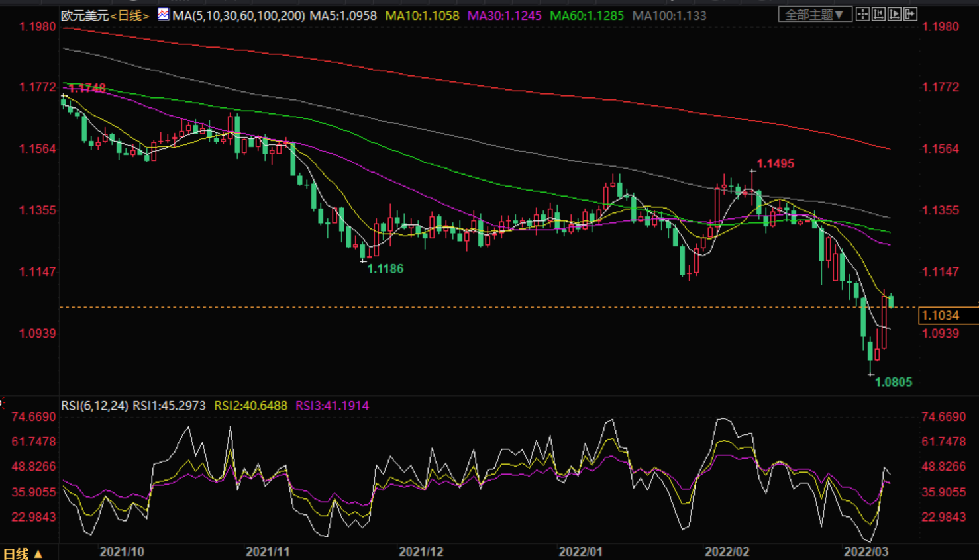Select the MA(5,10,30,60,100,200) indicator label

point(238,15)
